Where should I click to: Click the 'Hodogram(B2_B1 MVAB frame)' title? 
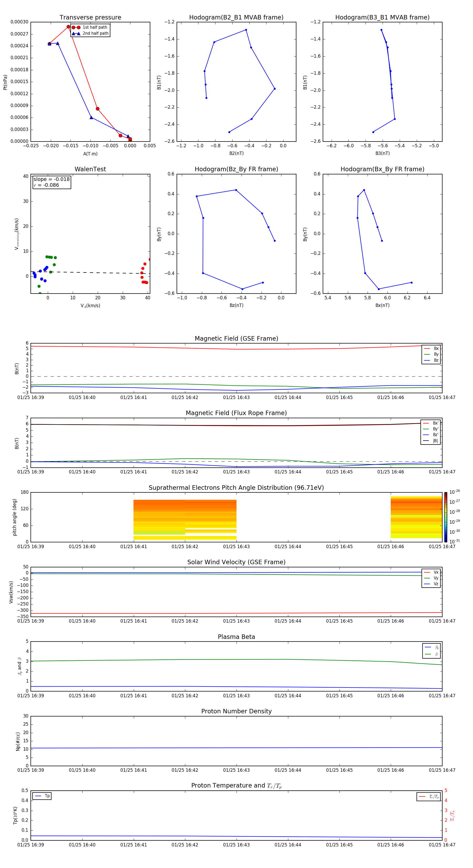[x=236, y=18]
